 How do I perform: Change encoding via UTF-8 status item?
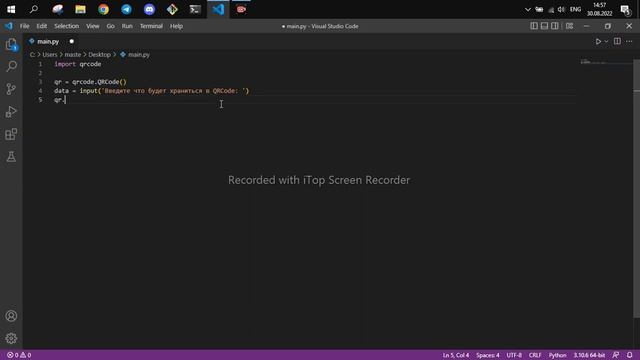pos(514,355)
